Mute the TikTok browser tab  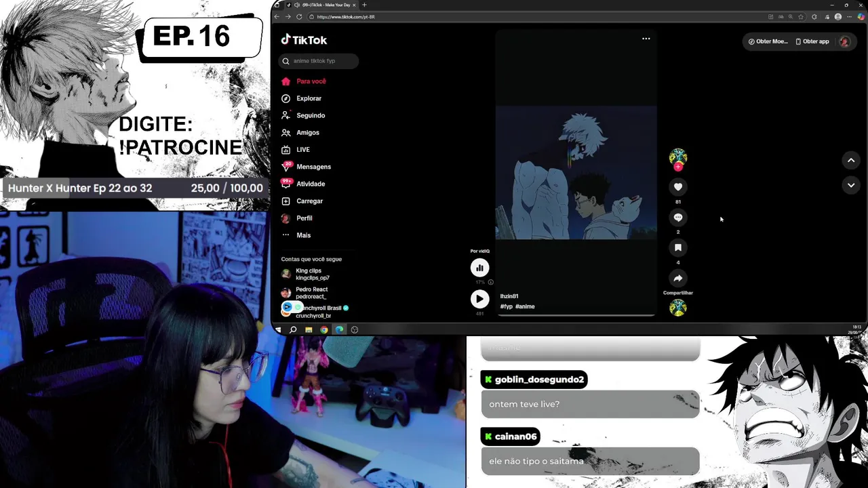[296, 5]
